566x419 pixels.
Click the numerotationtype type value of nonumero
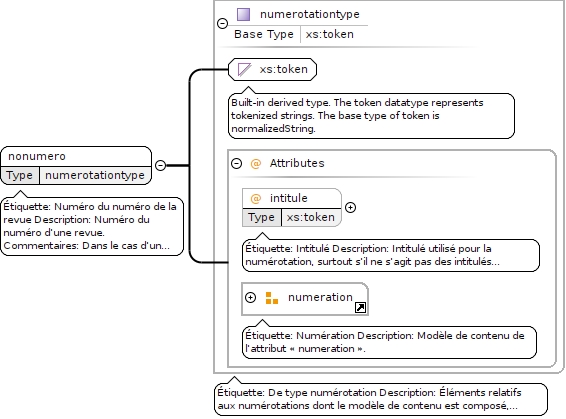point(95,175)
